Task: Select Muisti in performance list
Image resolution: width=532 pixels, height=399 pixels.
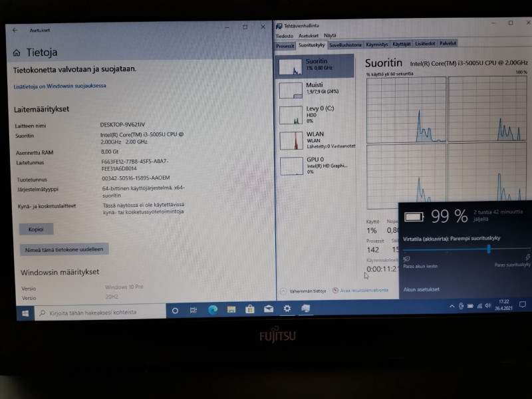Action: pos(315,90)
